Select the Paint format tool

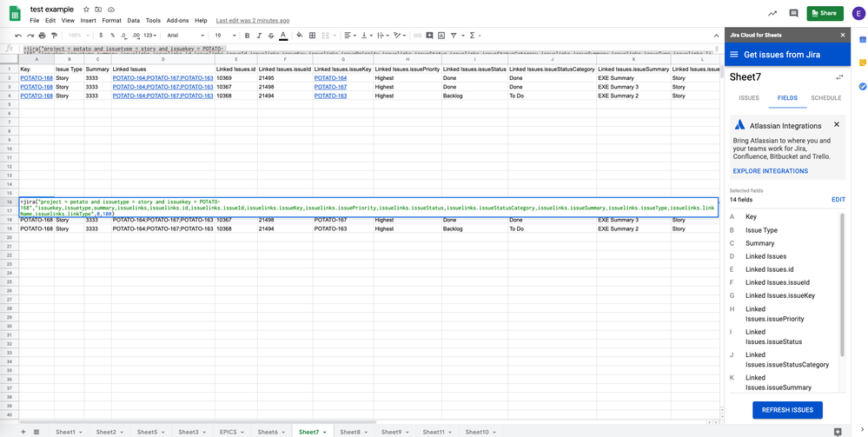[54, 36]
